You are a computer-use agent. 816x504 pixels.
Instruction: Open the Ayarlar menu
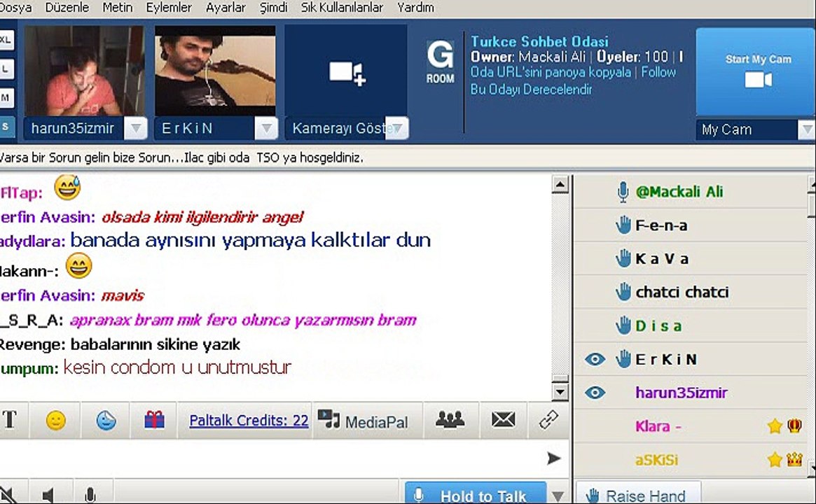click(x=226, y=7)
